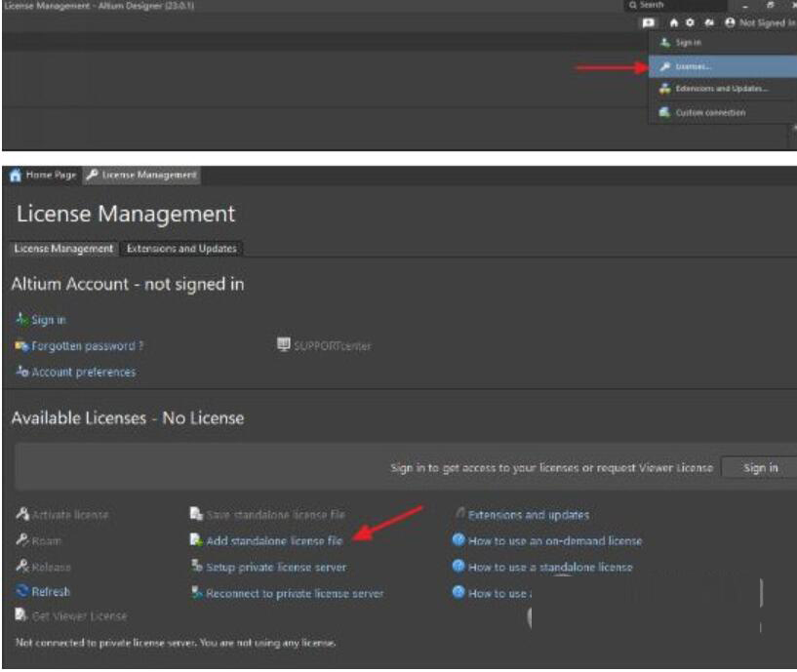797x672 pixels.
Task: Open Extensions and updates link in bottom section
Action: tap(529, 515)
